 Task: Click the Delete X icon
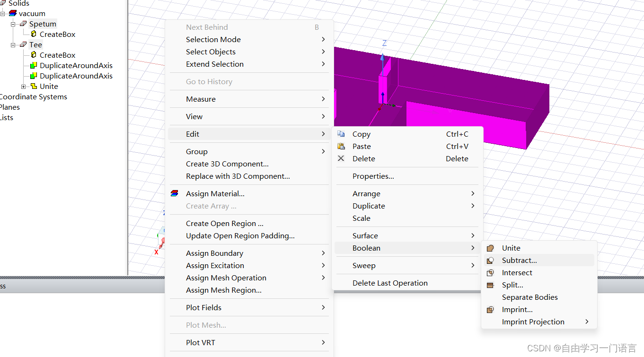tap(341, 158)
